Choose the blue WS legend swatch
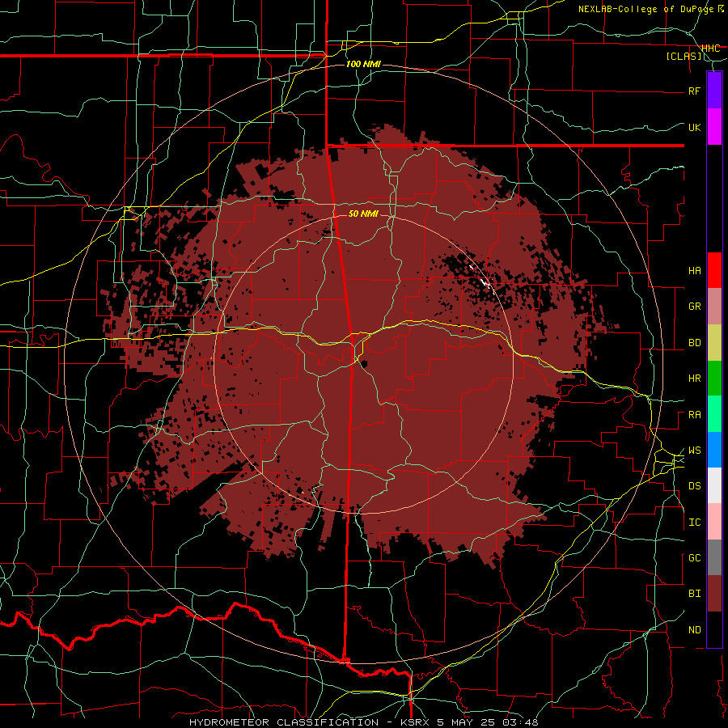Viewport: 728px width, 728px height. [x=714, y=450]
